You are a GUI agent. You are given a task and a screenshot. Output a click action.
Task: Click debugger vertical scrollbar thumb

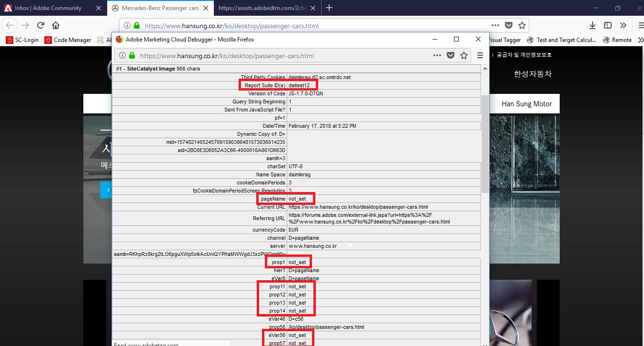485,144
